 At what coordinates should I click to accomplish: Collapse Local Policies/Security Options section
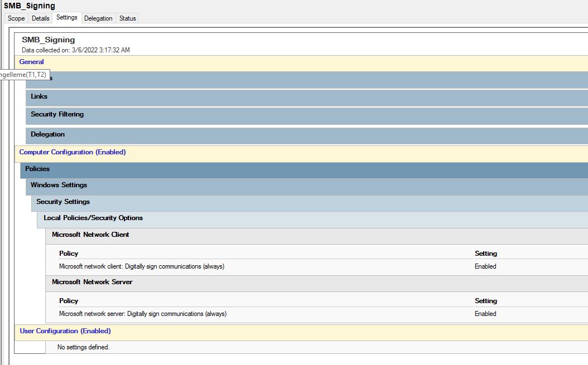click(93, 218)
